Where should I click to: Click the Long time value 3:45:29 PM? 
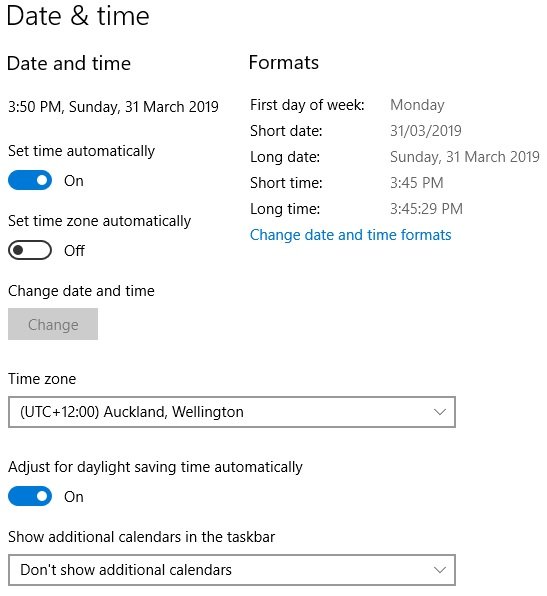tap(426, 209)
